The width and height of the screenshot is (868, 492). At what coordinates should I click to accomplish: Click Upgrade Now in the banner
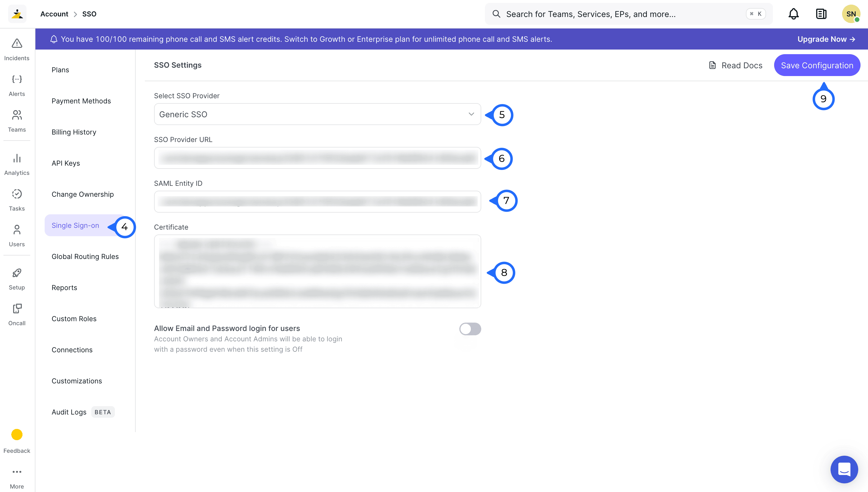coord(826,39)
